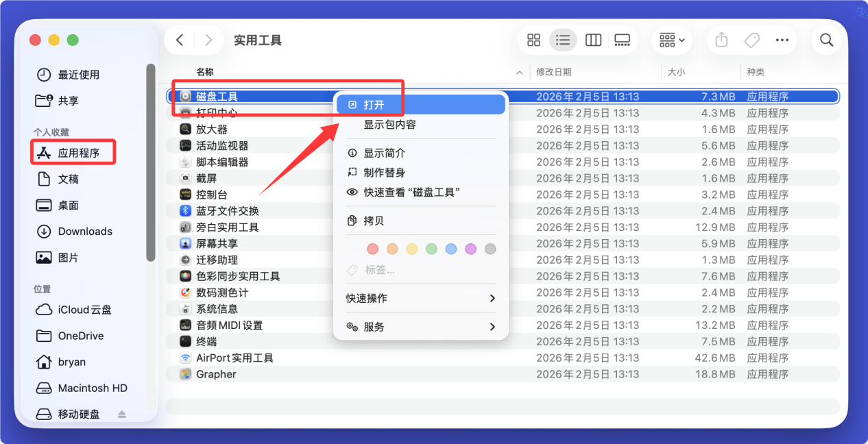Switch to gallery view in the toolbar

tap(622, 40)
